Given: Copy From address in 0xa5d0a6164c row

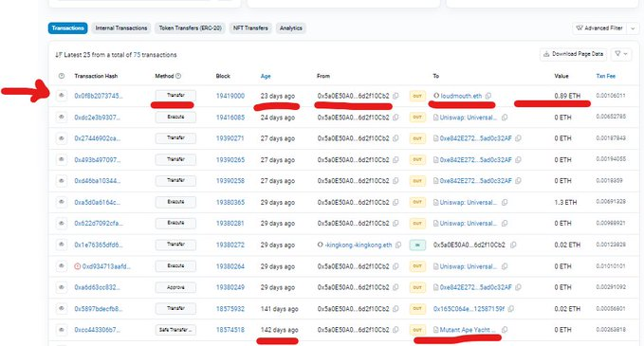Looking at the screenshot, I should pos(396,202).
